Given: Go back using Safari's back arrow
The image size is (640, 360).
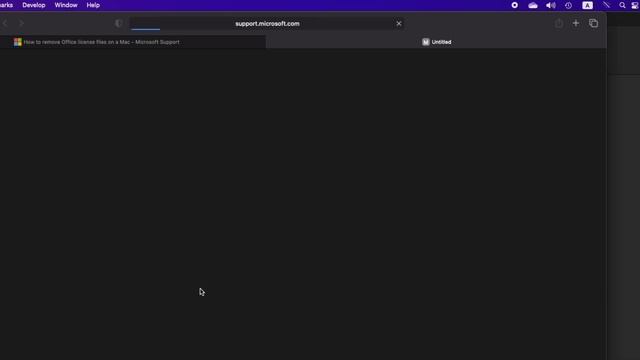Looking at the screenshot, I should click(5, 23).
